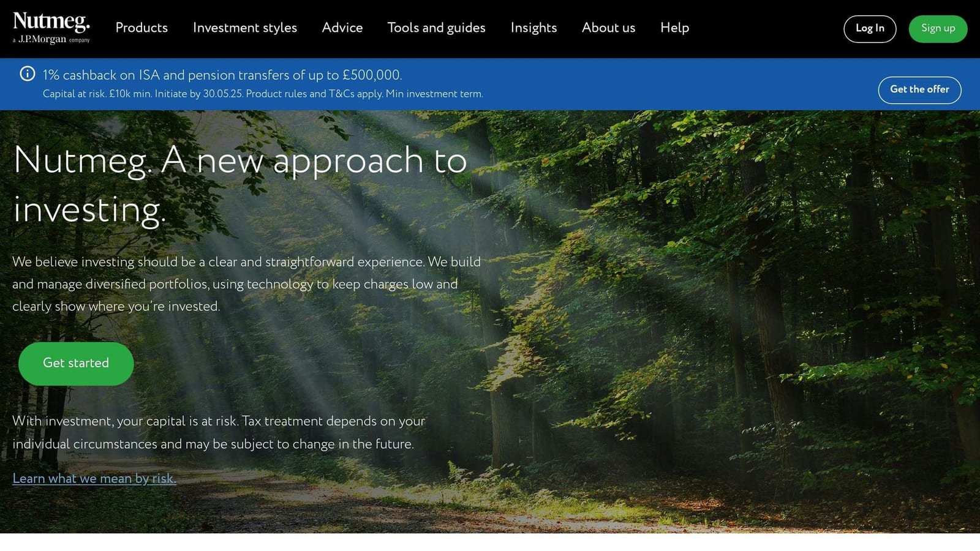Open the About us menu
The image size is (980, 551).
coord(609,28)
